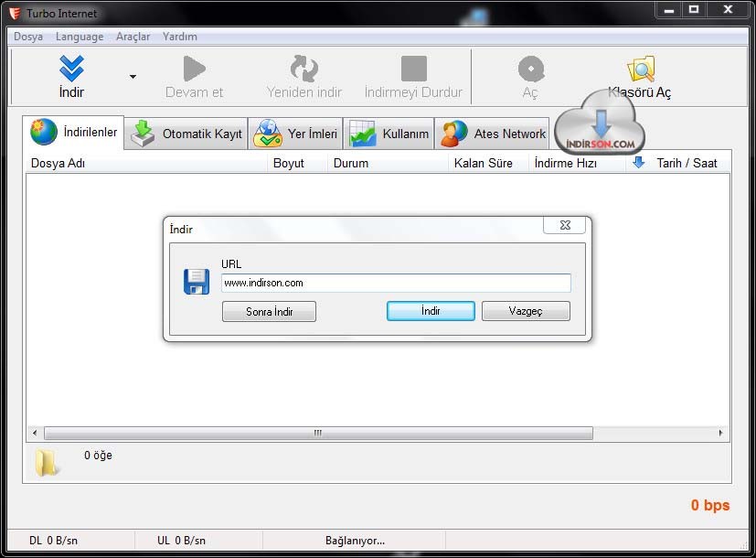Viewport: 756px width, 558px height.
Task: Open the Araçlar menu
Action: click(x=133, y=37)
